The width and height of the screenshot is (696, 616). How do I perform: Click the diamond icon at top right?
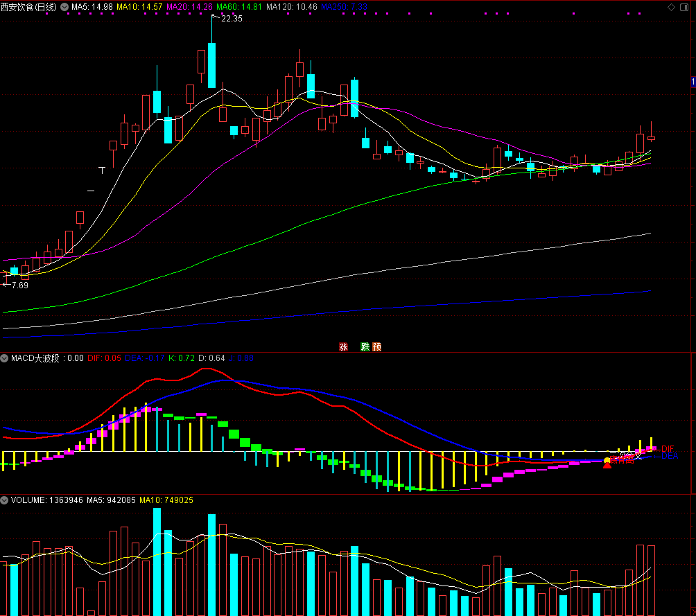[x=672, y=7]
